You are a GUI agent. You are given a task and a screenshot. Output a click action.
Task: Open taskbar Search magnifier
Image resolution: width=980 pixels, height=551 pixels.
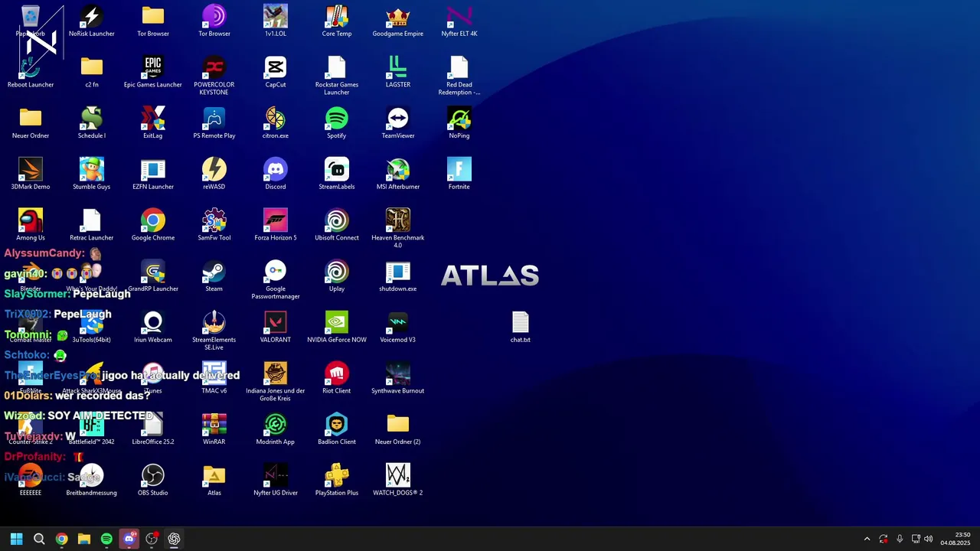tap(39, 539)
